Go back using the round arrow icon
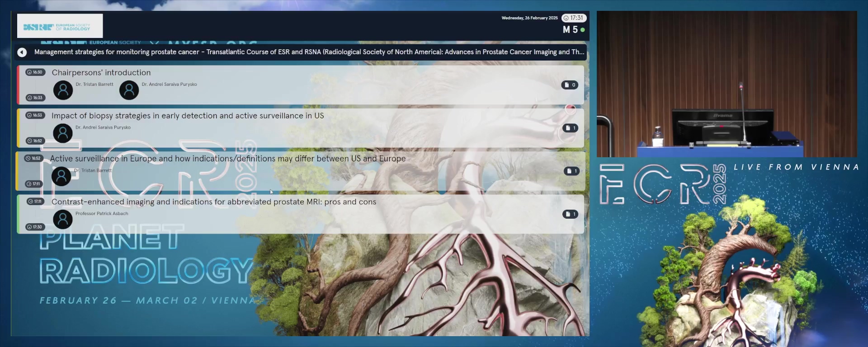 22,52
